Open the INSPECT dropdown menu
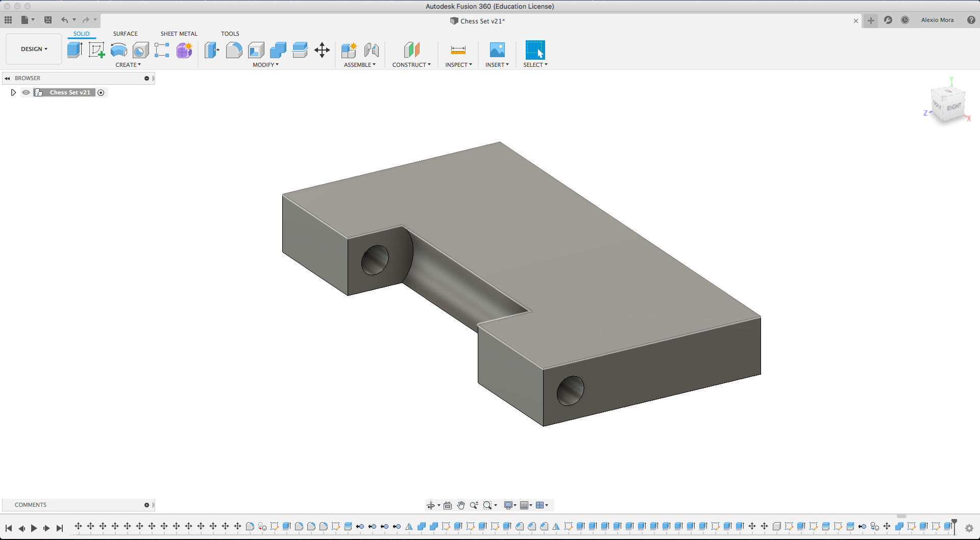This screenshot has height=540, width=980. (x=458, y=65)
